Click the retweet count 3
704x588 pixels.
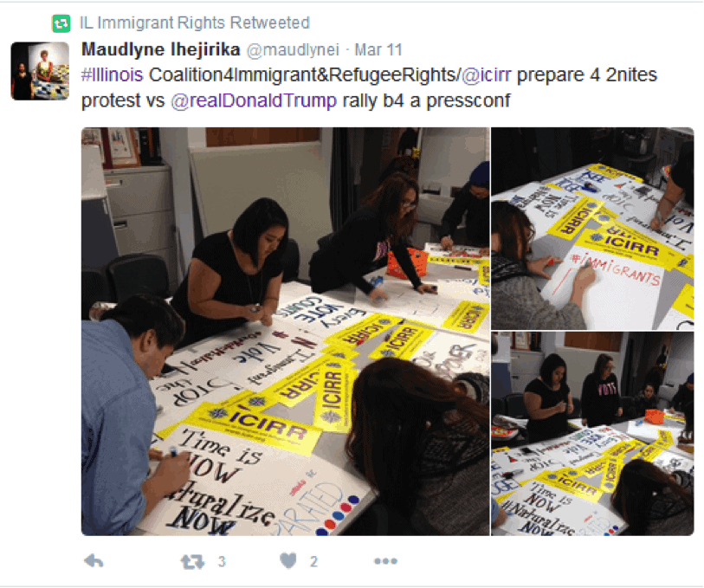pyautogui.click(x=222, y=561)
